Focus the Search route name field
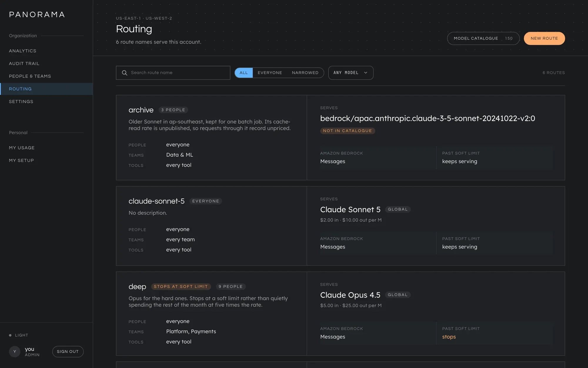This screenshot has width=588, height=368. coord(173,73)
